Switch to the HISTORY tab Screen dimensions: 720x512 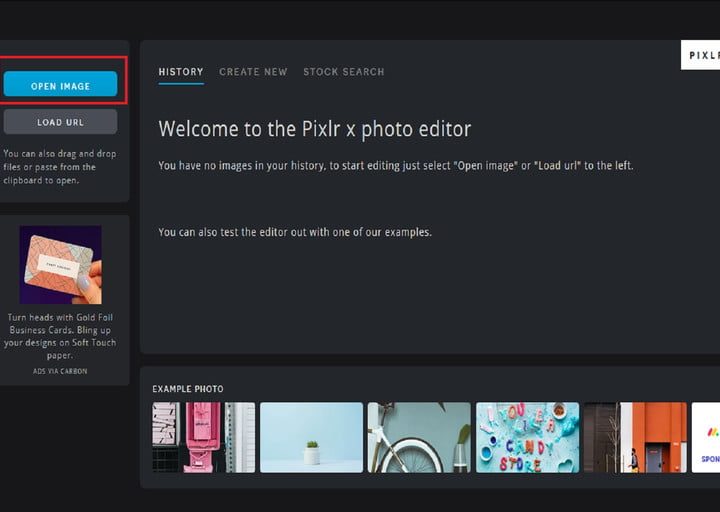tap(181, 72)
